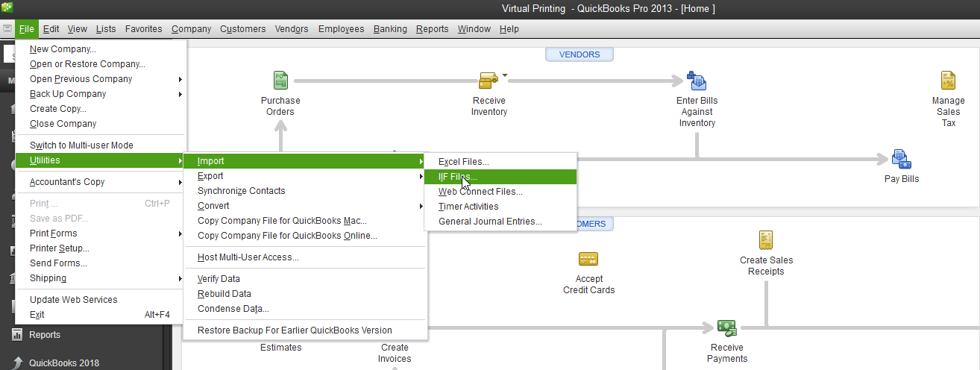
Task: Choose Web Connect Files import
Action: (500, 192)
